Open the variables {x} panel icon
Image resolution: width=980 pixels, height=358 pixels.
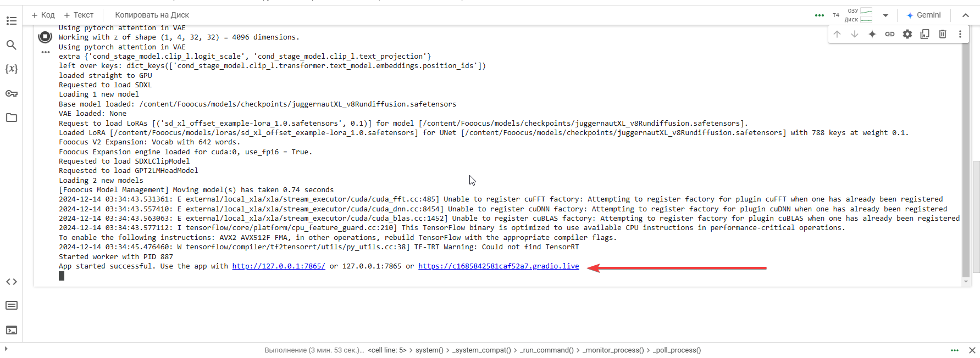click(11, 69)
